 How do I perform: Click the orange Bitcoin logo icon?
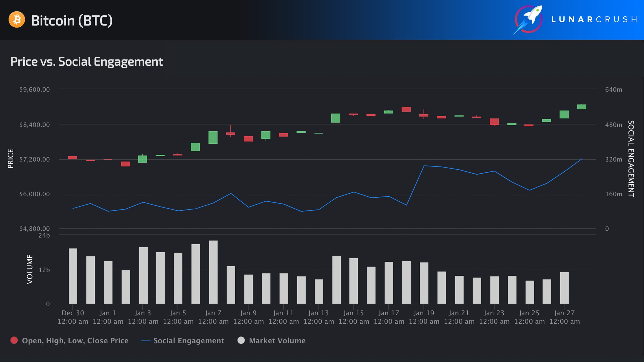click(x=17, y=20)
